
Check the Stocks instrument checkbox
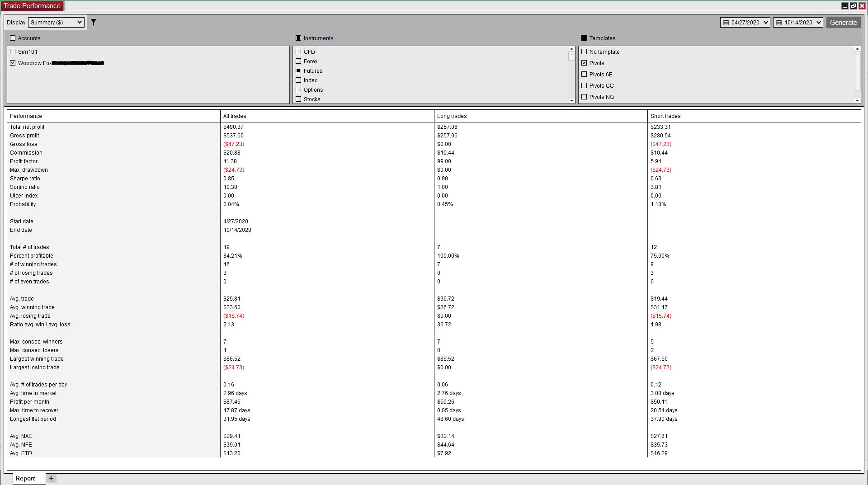[x=298, y=99]
